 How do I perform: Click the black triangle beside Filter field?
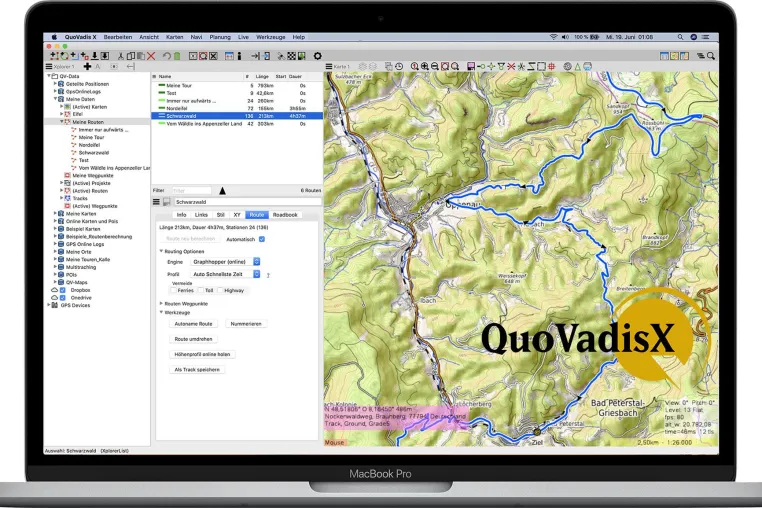(222, 191)
